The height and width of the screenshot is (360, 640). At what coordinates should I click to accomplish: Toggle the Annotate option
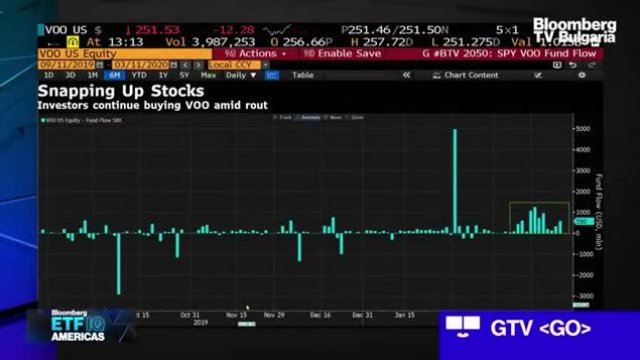click(308, 118)
